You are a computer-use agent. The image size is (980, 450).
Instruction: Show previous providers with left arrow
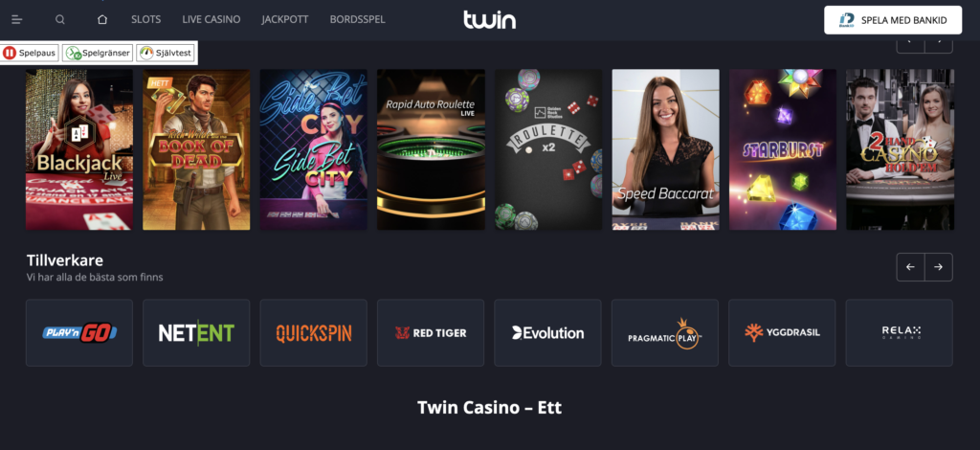tap(911, 267)
